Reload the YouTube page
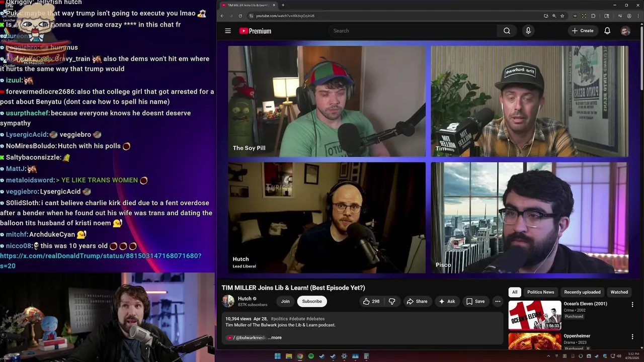 tap(240, 16)
